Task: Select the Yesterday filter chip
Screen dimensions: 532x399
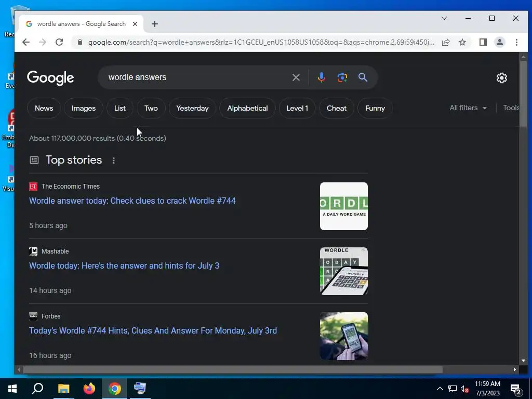Action: (192, 108)
